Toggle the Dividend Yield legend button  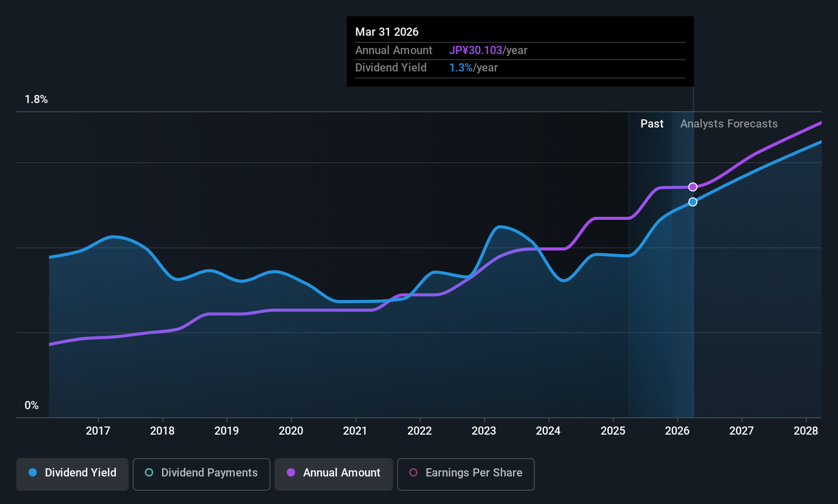(72, 474)
